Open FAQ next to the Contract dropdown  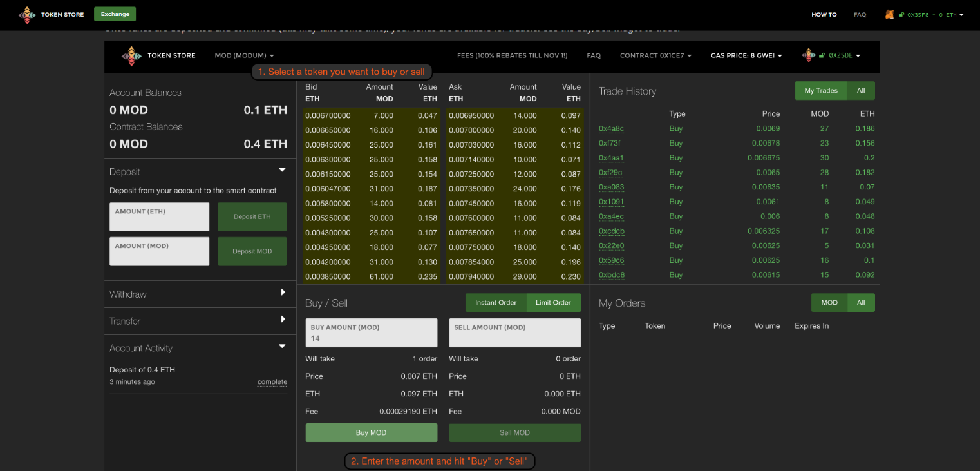[x=594, y=56]
